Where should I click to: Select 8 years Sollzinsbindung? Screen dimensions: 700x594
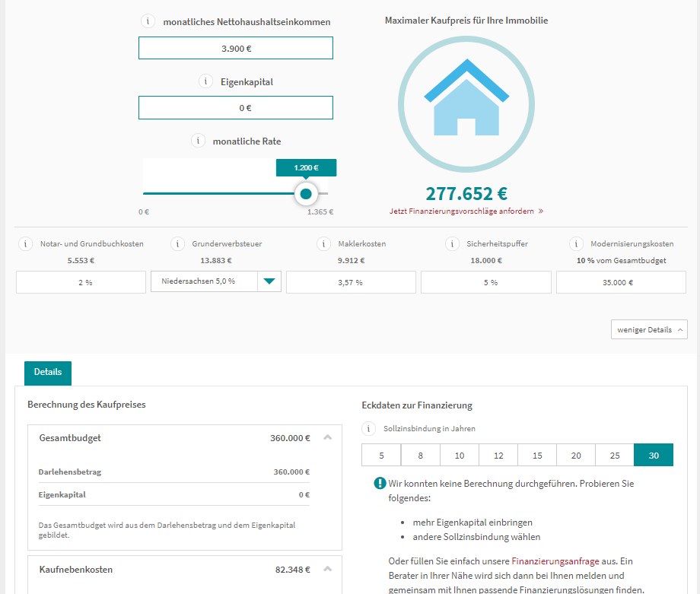[x=421, y=456]
